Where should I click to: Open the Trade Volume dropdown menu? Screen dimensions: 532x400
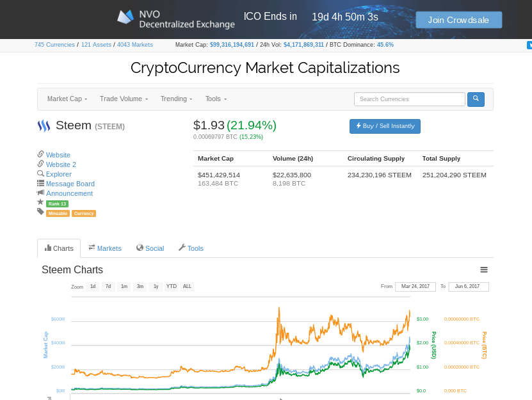click(124, 99)
